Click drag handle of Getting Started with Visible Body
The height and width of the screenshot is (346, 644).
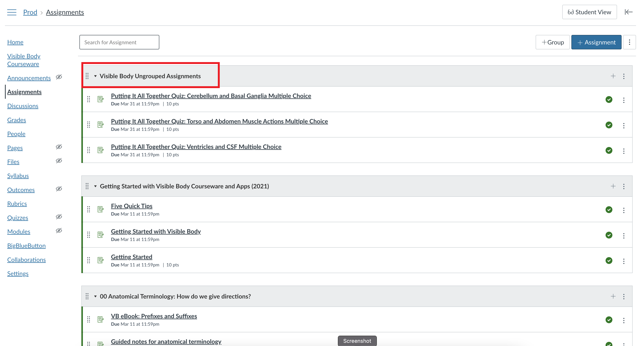point(89,235)
